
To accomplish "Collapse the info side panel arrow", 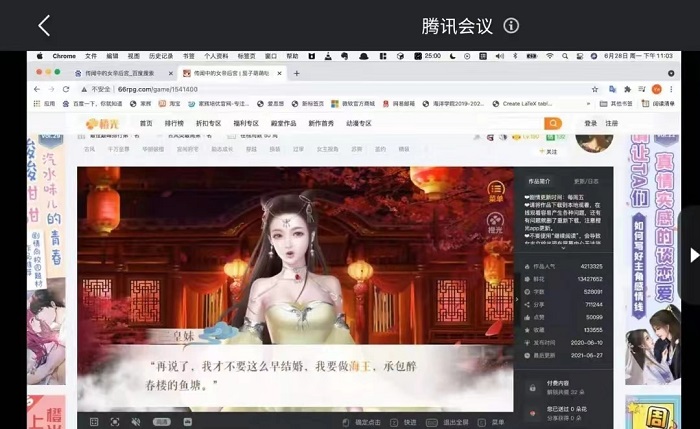I will point(517,299).
